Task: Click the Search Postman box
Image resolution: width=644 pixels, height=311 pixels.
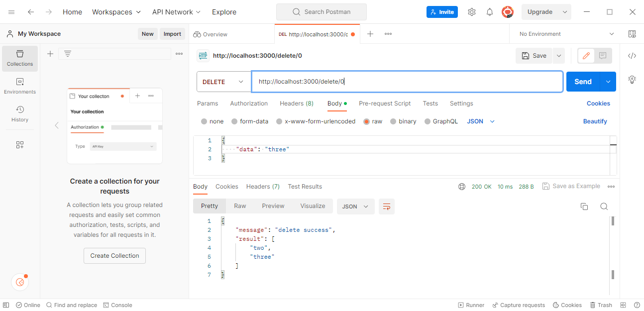Action: (x=322, y=12)
